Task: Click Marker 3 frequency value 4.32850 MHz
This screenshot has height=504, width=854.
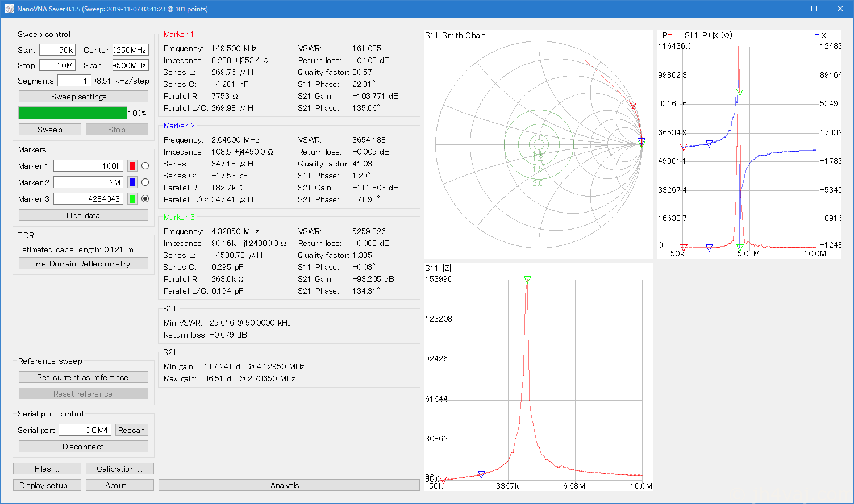Action: click(x=235, y=231)
